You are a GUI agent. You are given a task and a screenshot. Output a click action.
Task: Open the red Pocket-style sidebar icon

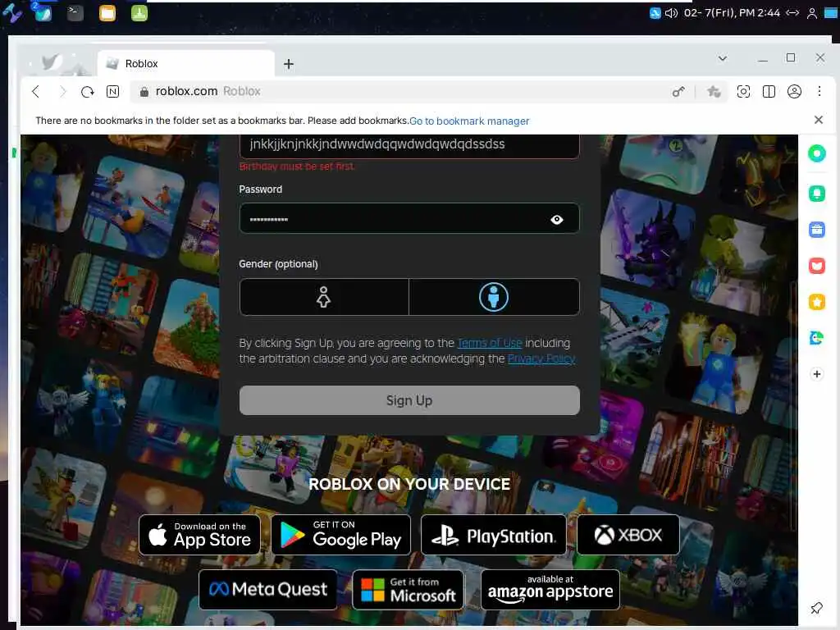pos(816,266)
